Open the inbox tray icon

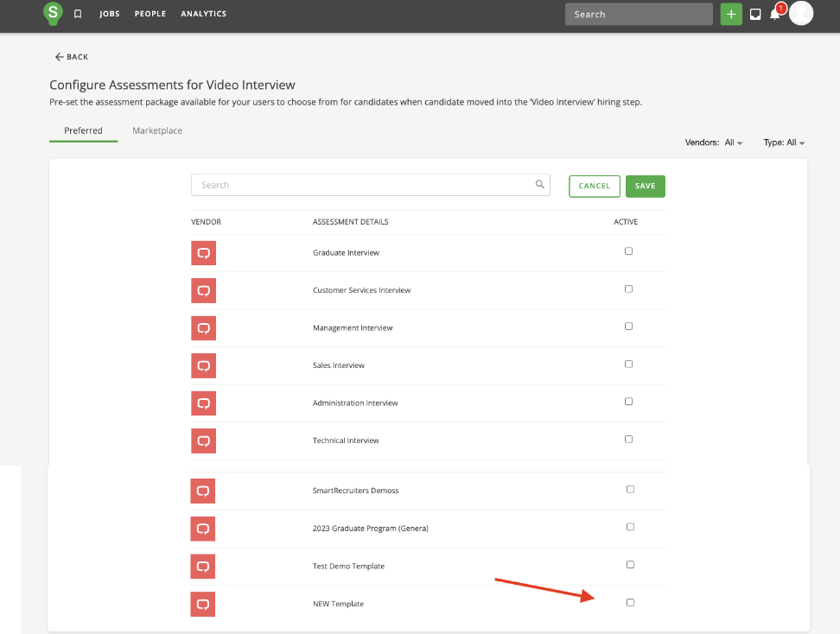coord(755,14)
